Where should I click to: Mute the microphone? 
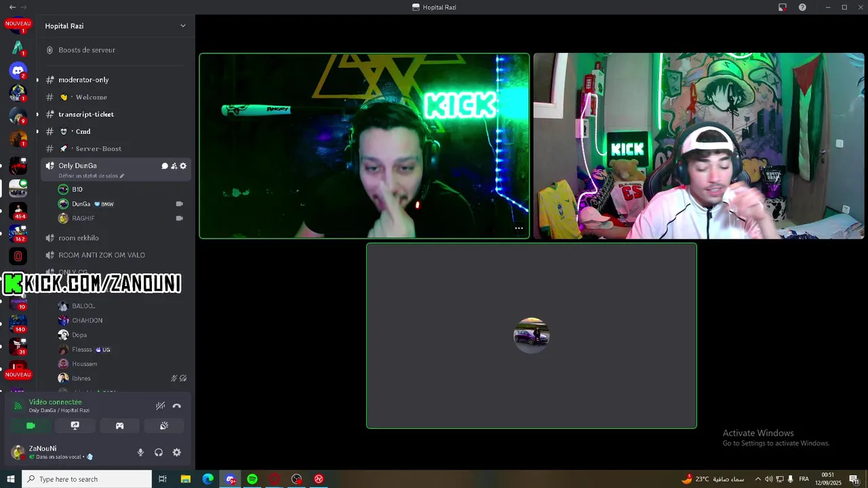click(x=141, y=453)
